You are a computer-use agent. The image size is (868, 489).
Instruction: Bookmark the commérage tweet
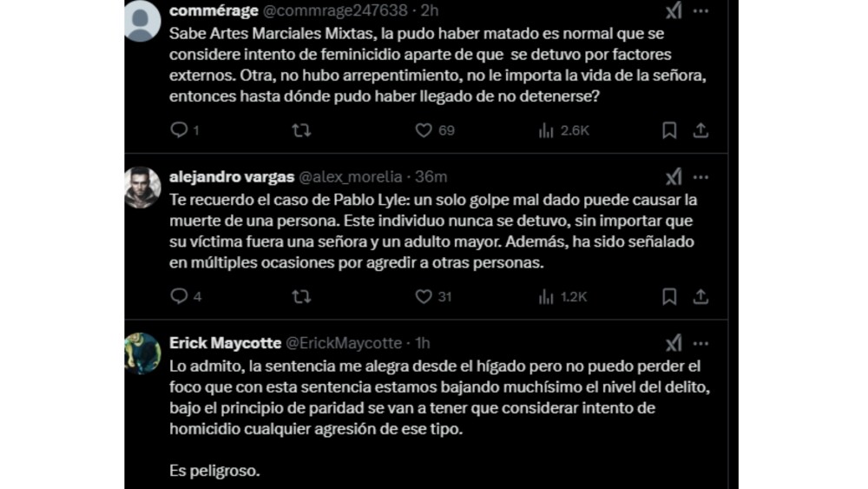coord(669,130)
